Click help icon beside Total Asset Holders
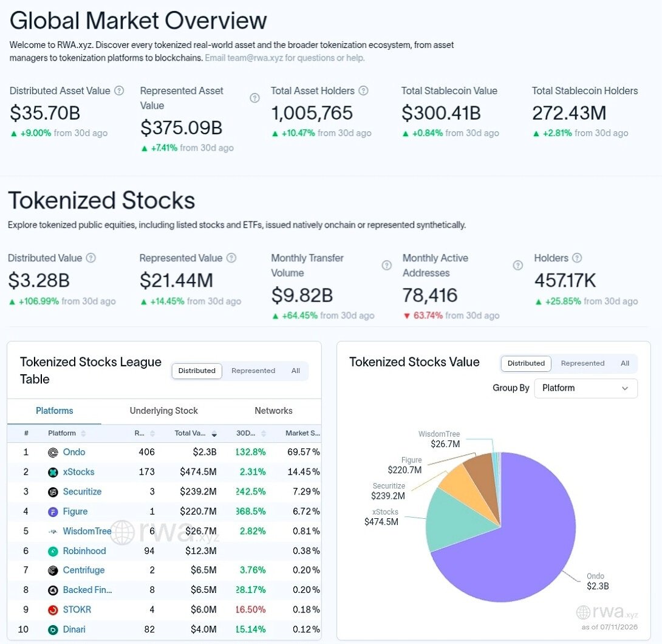Screen dimensions: 662x644 (x=364, y=91)
